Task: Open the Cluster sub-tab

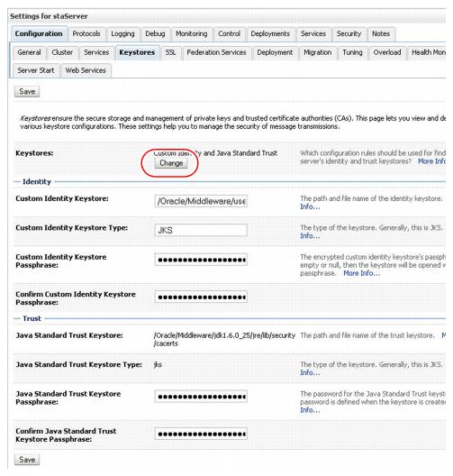Action: click(62, 53)
